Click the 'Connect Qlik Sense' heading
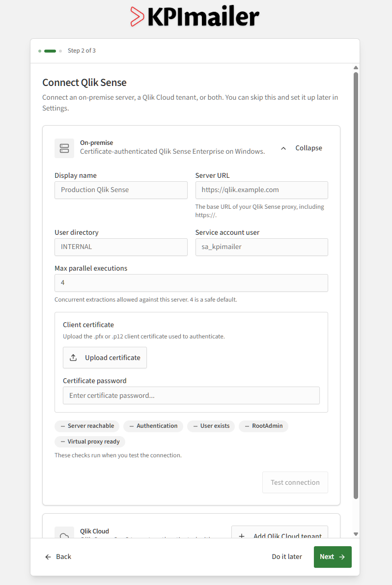The image size is (392, 585). 84,83
